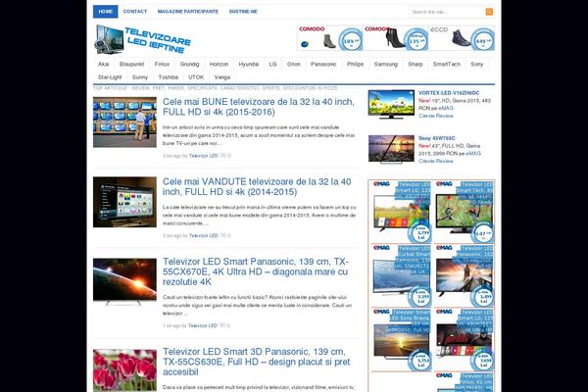Screen dimensions: 588x392
Task: Open eMAG Finlux TV ad at sidebar bottom
Action: tap(464, 382)
